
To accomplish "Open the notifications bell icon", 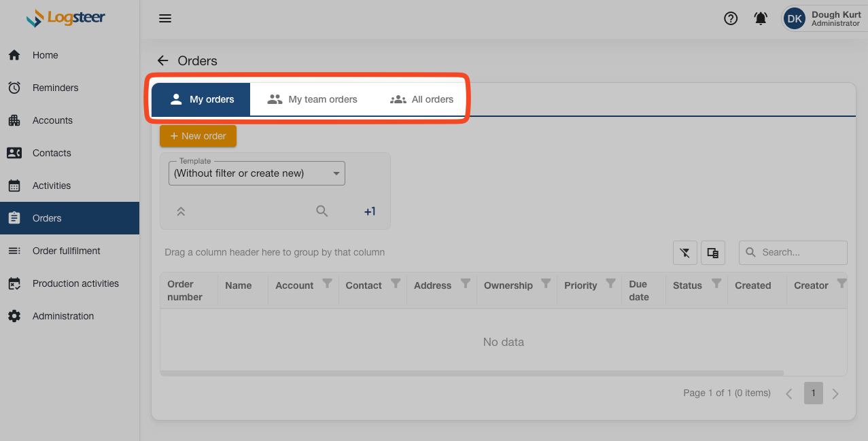I will (761, 18).
